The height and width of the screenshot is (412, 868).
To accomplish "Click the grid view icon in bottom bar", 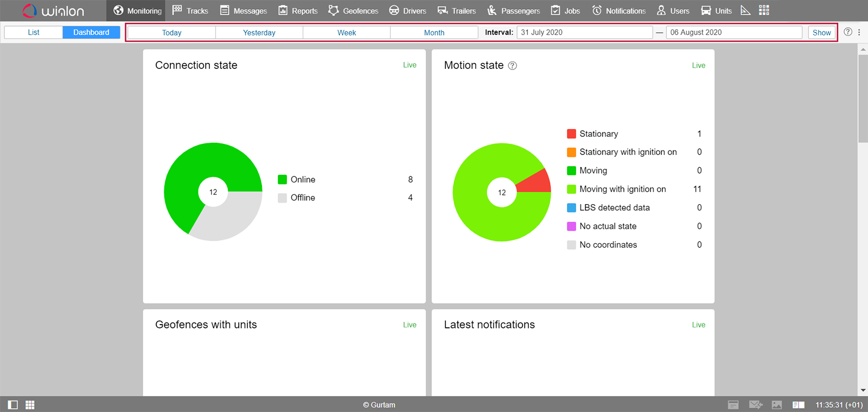I will tap(30, 405).
